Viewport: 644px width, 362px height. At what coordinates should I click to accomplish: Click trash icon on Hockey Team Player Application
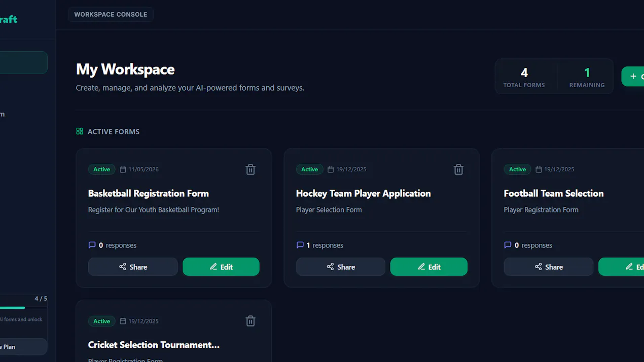tap(458, 169)
